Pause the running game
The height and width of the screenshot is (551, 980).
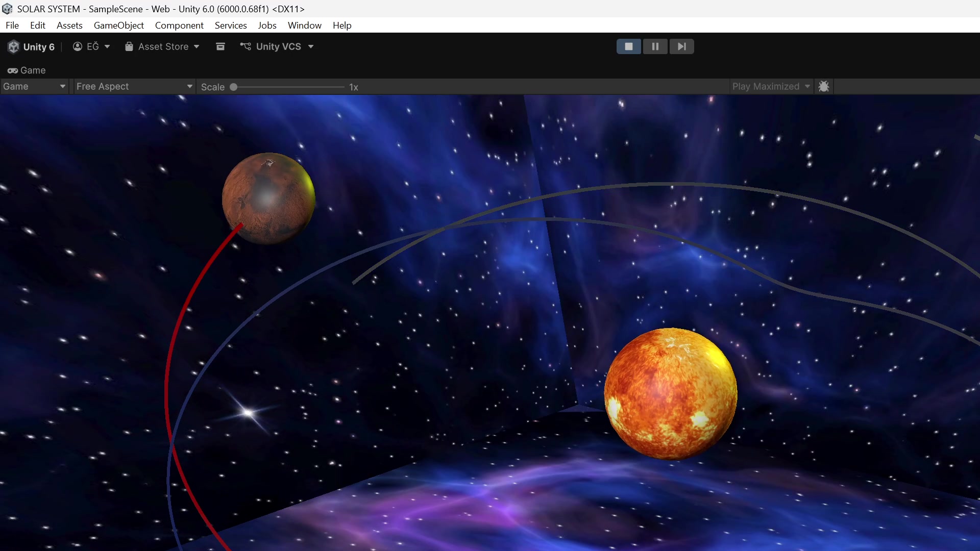(655, 46)
